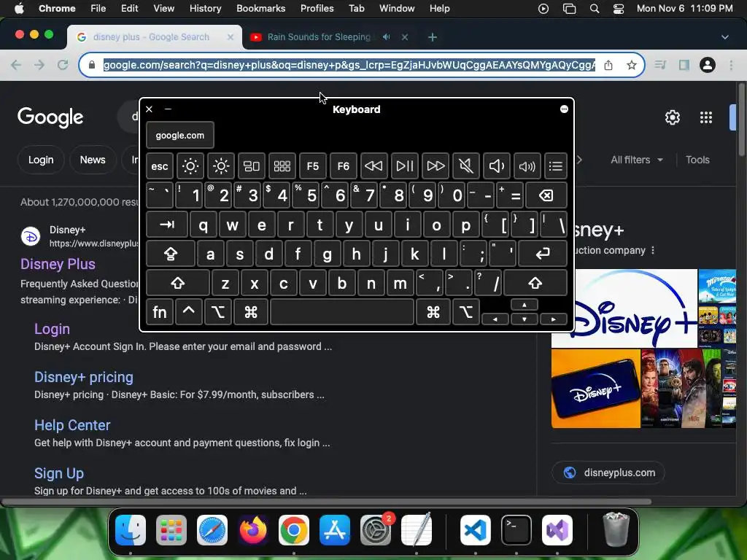Expand the All filters dropdown
The height and width of the screenshot is (560, 747).
tap(637, 160)
